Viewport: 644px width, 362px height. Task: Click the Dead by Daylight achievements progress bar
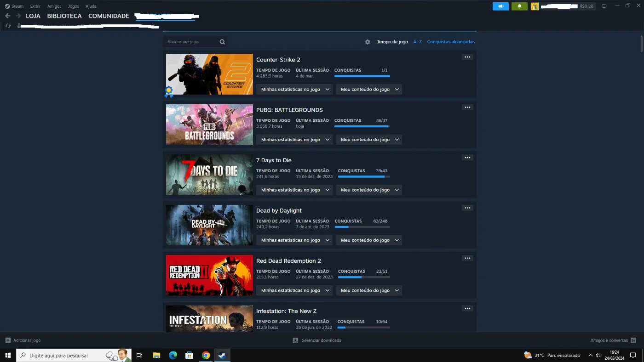(x=362, y=227)
